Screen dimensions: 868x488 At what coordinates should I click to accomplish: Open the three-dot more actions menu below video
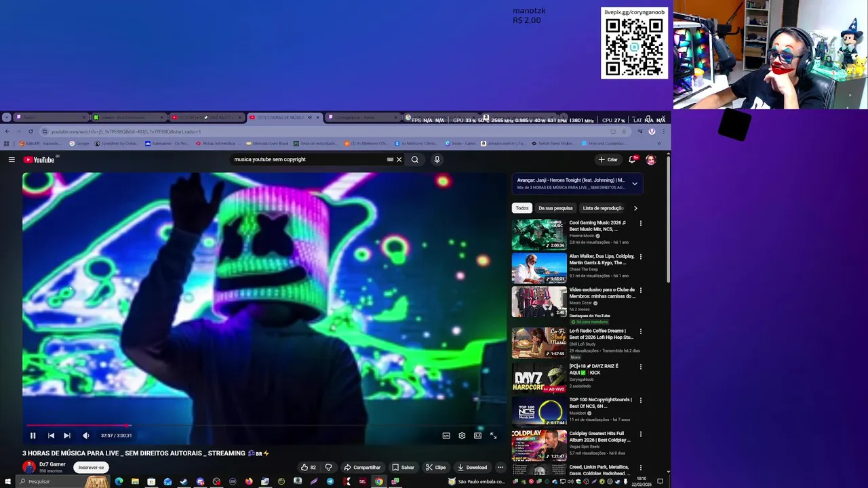point(500,467)
